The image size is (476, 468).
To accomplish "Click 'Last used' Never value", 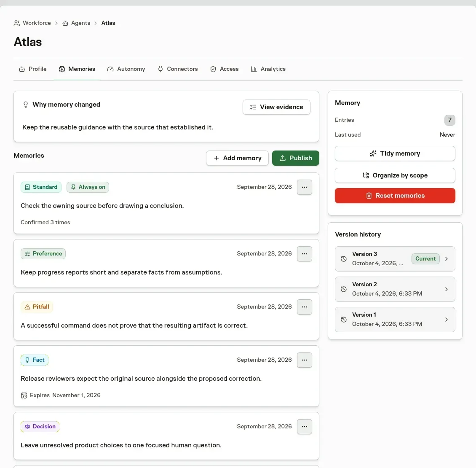I will click(x=447, y=134).
